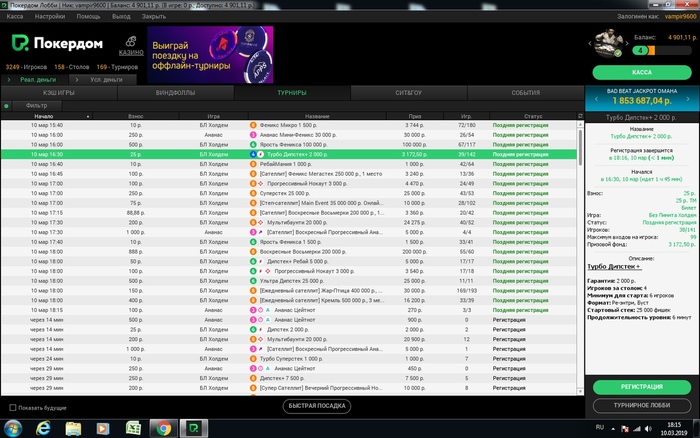
Task: Switch to Усл. деньги mode
Action: 103,79
